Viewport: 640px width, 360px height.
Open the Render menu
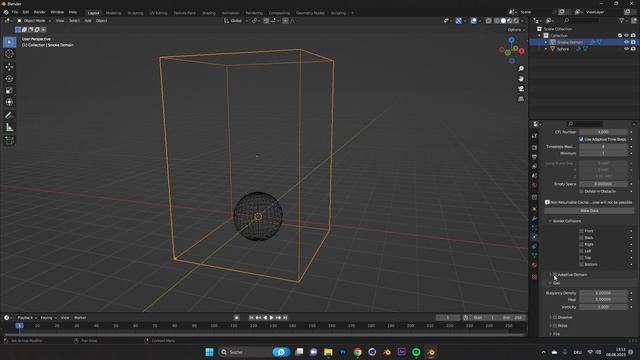point(40,12)
